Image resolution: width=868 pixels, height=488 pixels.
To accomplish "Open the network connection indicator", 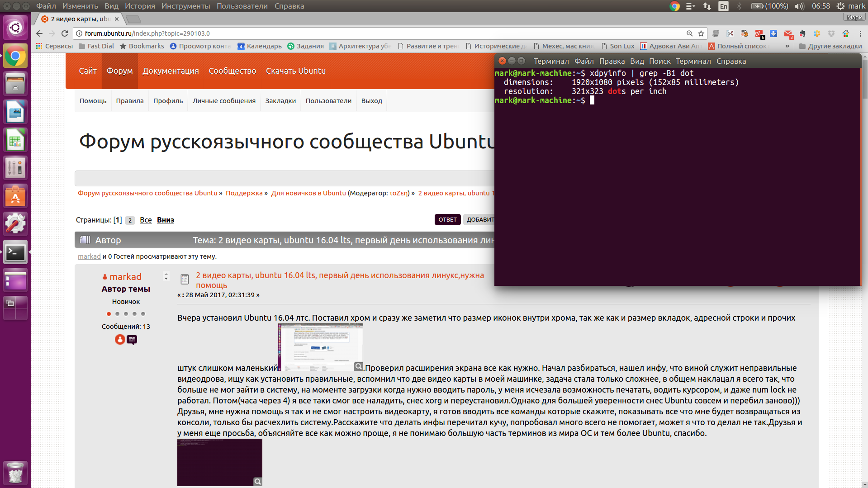I will tap(707, 6).
